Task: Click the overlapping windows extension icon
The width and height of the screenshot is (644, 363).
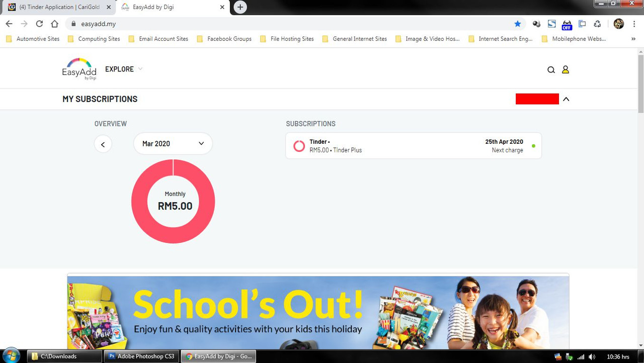Action: pos(582,24)
